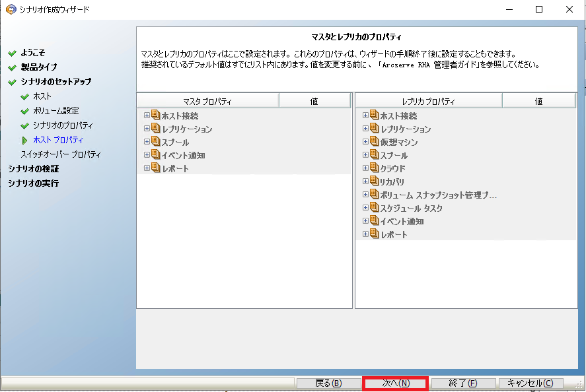
Task: Click folder icon next to replica レプリケーション
Action: pos(374,129)
